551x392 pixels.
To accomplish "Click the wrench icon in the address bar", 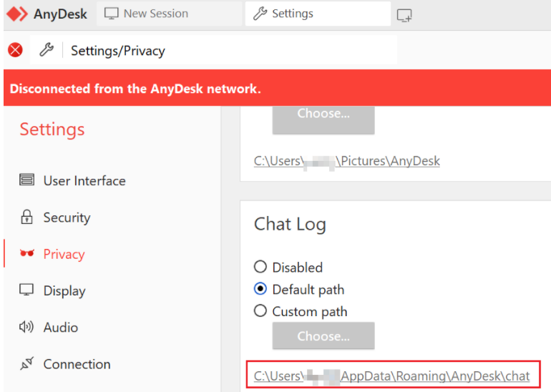I will 46,50.
